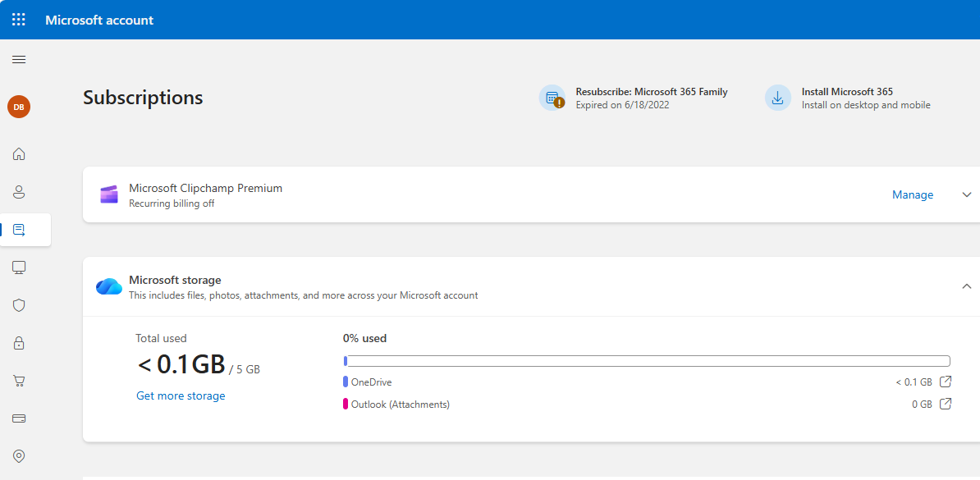Open the Payment options card icon
Screen dimensions: 980x480
coord(19,418)
